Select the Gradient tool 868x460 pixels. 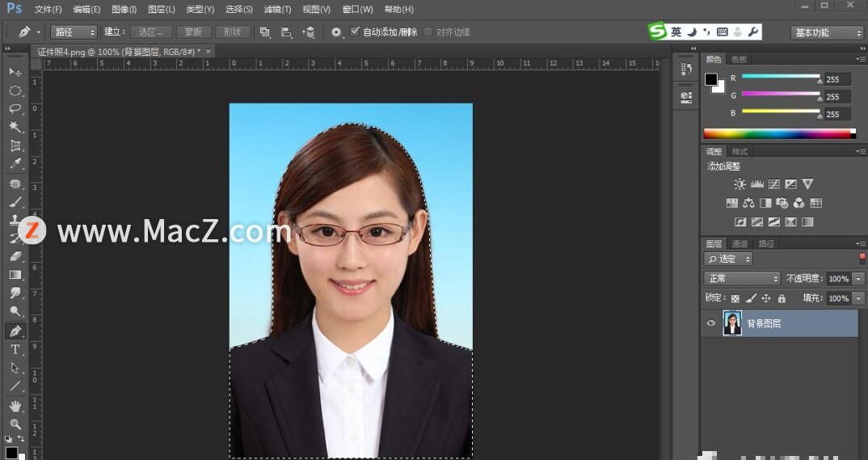point(15,275)
